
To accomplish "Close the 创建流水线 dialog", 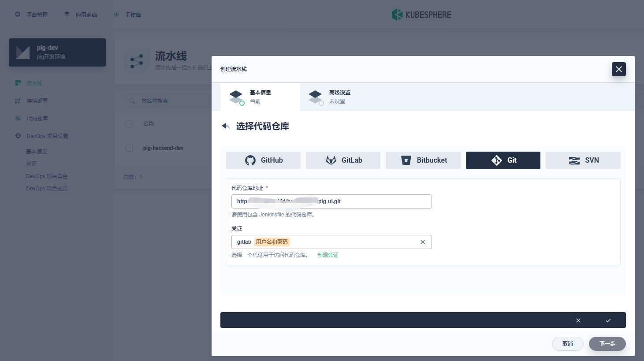I will [619, 69].
